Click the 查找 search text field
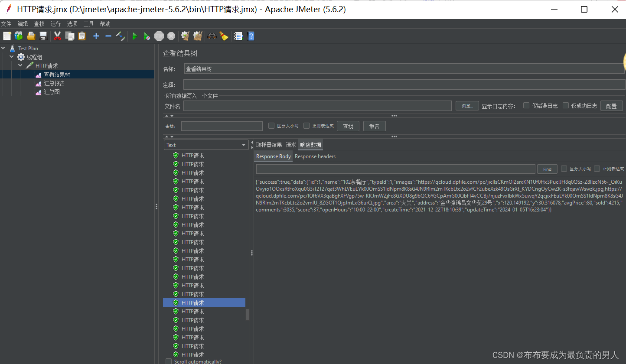The height and width of the screenshot is (364, 626). click(x=222, y=126)
